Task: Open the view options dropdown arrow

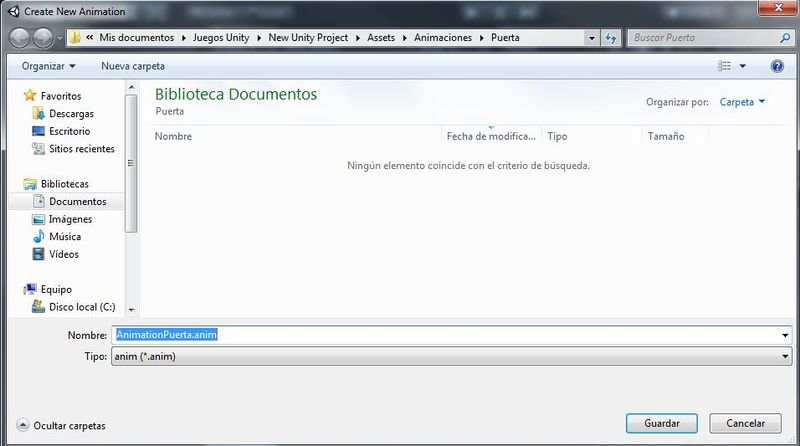Action: point(743,66)
